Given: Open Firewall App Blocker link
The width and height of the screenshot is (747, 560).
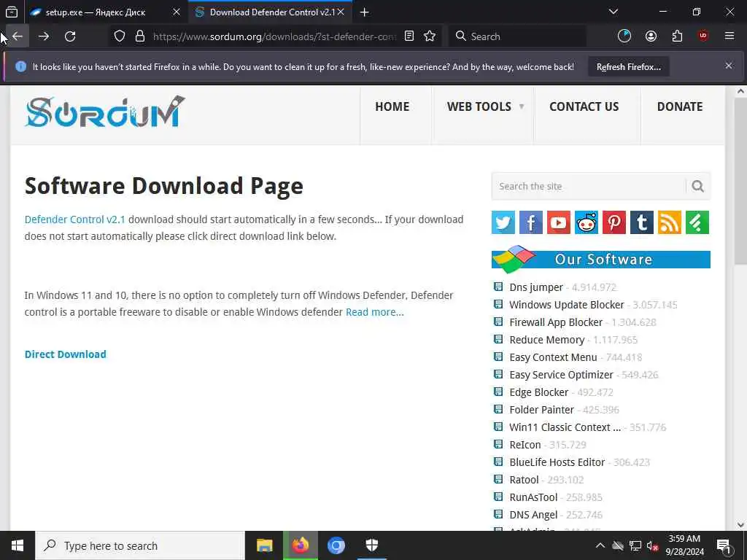Looking at the screenshot, I should tap(556, 322).
